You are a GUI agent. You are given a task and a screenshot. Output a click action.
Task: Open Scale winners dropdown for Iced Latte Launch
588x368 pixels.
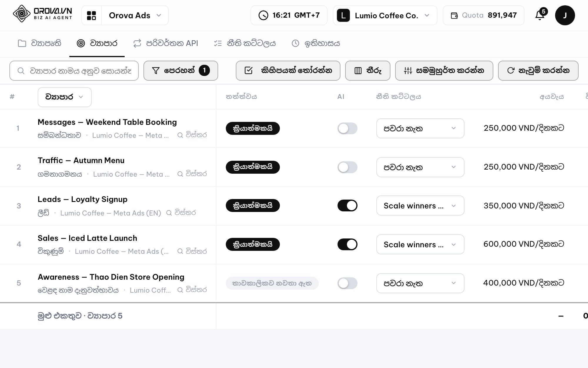coord(420,244)
